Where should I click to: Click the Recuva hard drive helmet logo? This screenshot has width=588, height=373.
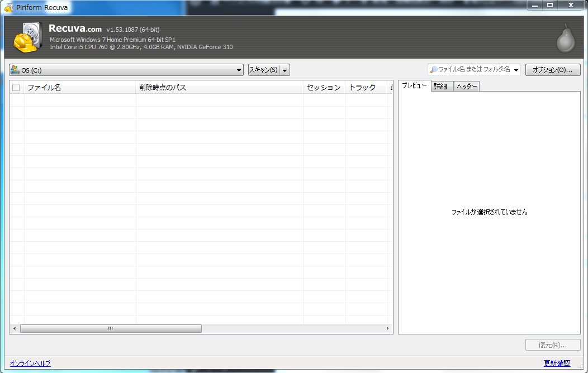point(28,37)
